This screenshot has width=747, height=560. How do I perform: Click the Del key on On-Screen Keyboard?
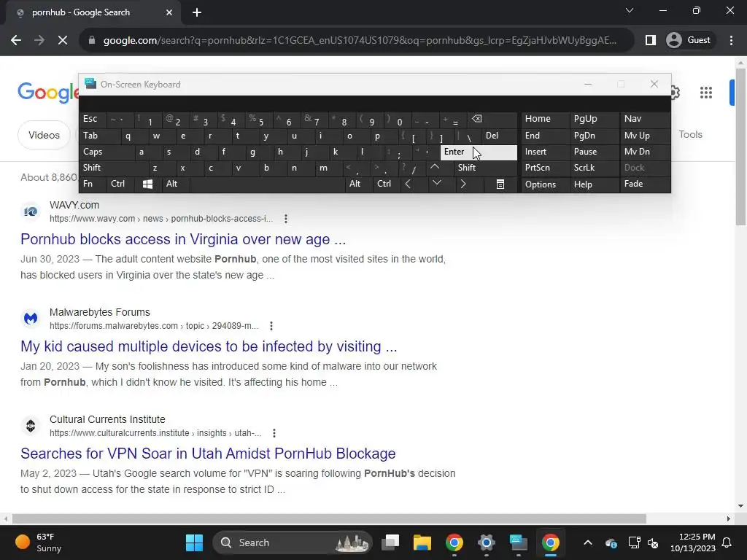click(499, 136)
